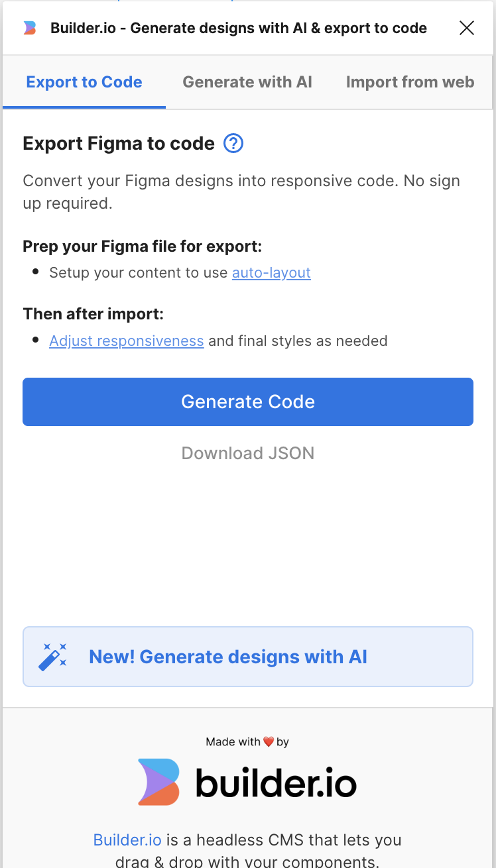Open the auto-layout documentation link
496x868 pixels.
pyautogui.click(x=271, y=272)
